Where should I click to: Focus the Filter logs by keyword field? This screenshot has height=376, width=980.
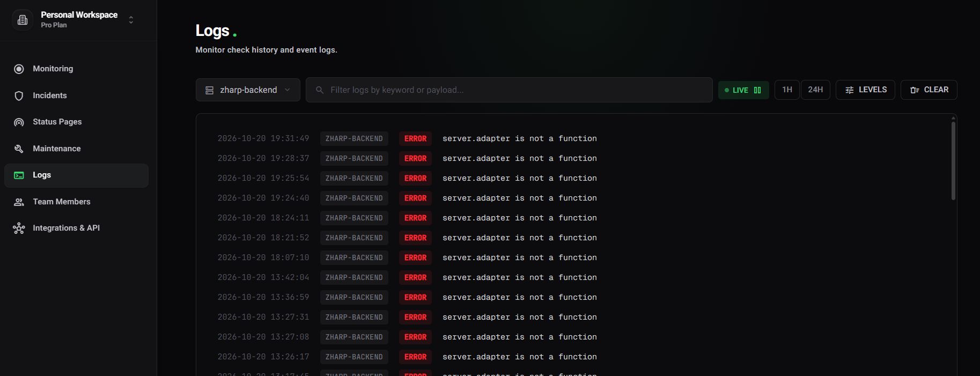pyautogui.click(x=509, y=90)
